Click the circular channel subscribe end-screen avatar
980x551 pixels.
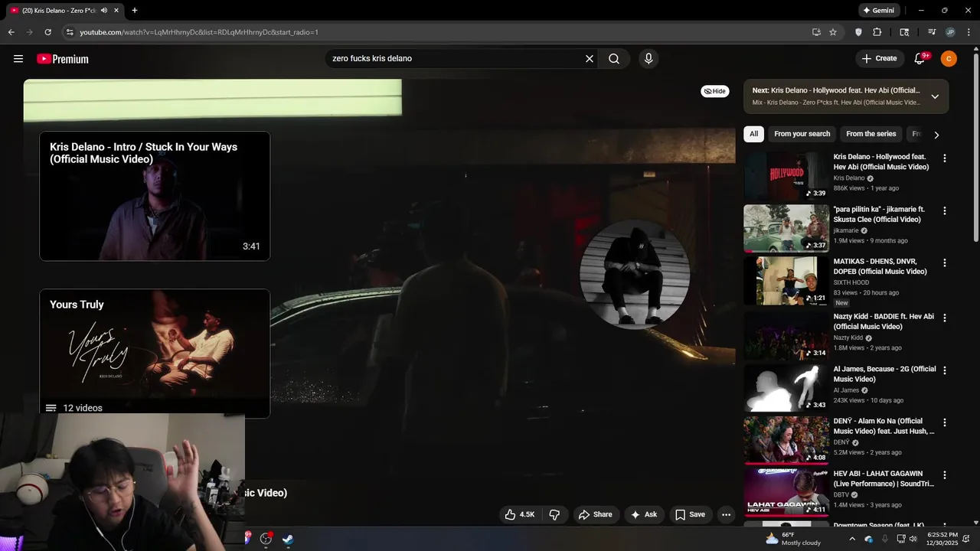[635, 274]
